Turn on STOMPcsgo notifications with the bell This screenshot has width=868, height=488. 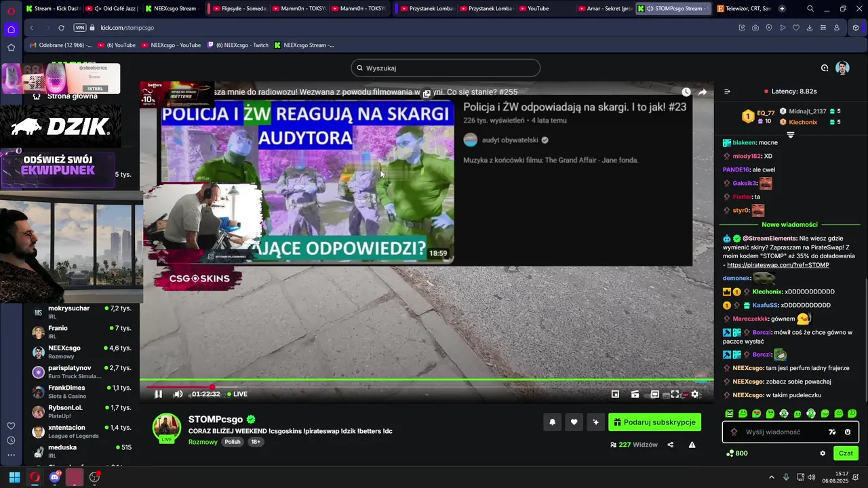pos(552,422)
